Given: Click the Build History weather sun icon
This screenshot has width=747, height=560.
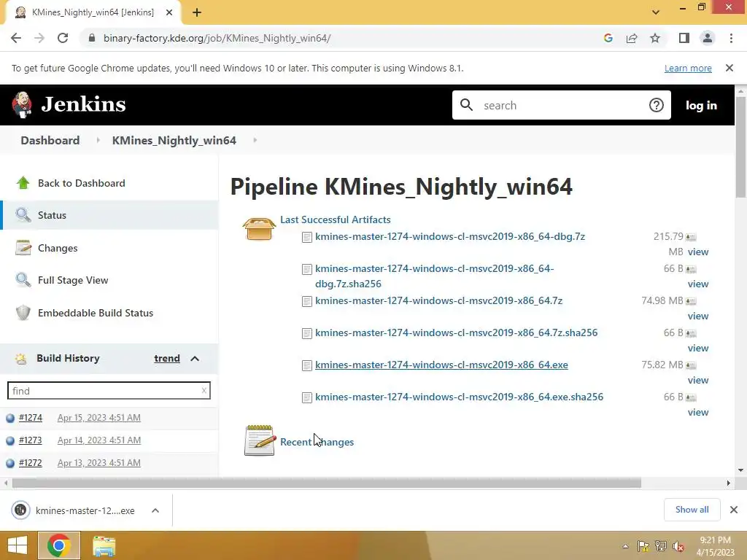Looking at the screenshot, I should point(21,359).
